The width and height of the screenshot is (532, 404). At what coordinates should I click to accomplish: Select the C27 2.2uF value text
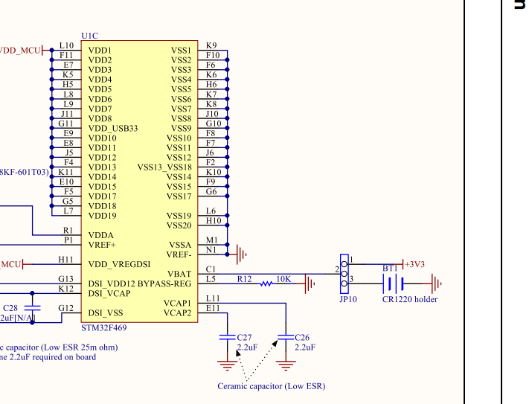247,347
